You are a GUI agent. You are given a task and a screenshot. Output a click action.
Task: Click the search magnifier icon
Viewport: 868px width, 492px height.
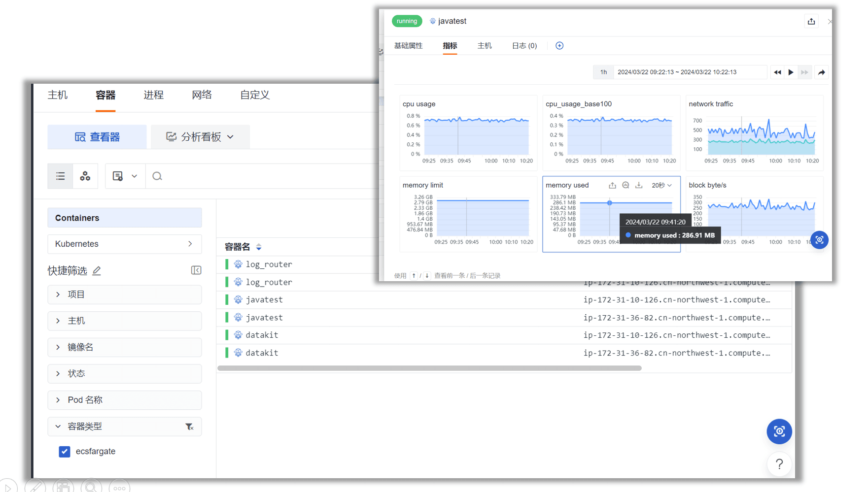157,176
